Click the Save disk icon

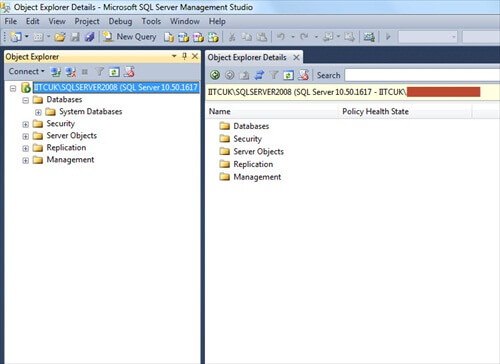(x=75, y=37)
